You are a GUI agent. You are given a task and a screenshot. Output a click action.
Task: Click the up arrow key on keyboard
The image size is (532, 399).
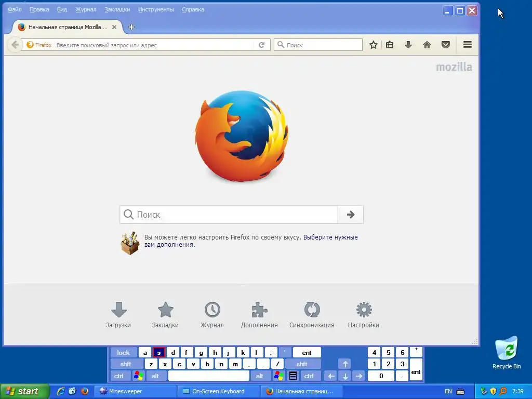click(x=345, y=364)
